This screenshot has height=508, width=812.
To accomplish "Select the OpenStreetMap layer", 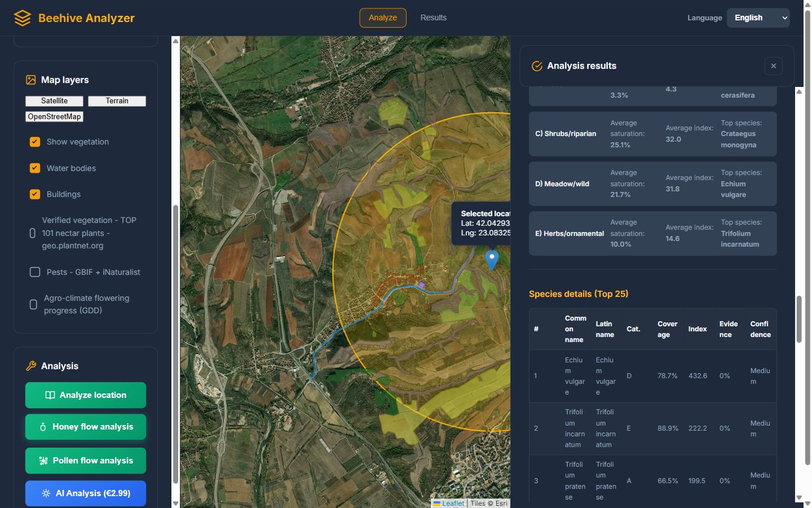I will click(x=54, y=117).
